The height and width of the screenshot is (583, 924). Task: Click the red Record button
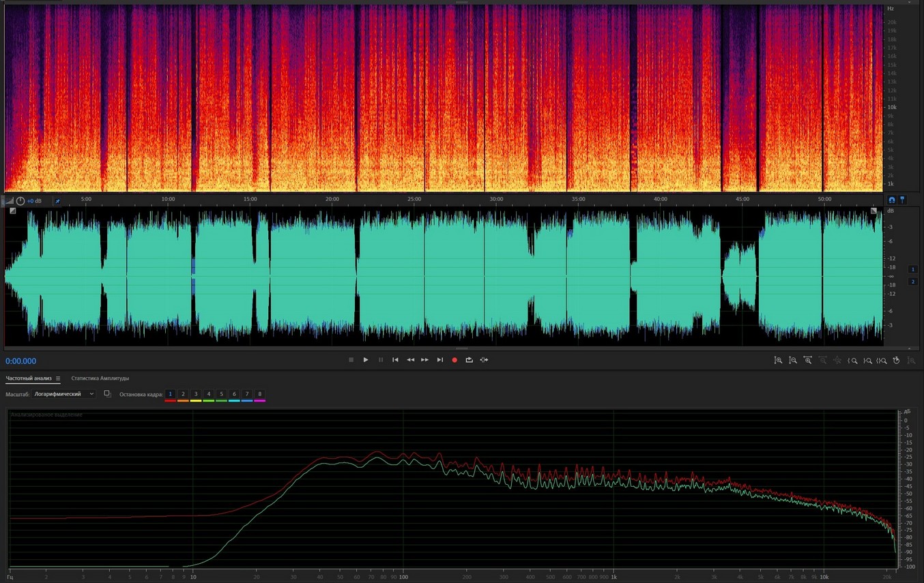(x=454, y=360)
